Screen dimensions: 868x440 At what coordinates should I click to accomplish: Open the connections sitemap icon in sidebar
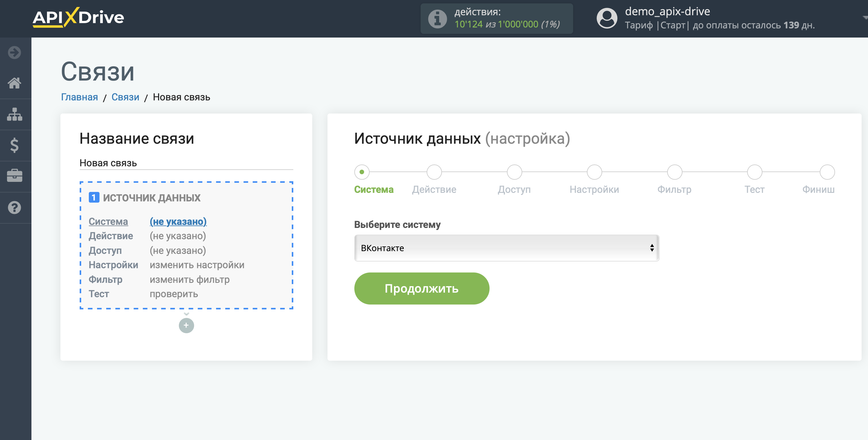tap(14, 114)
